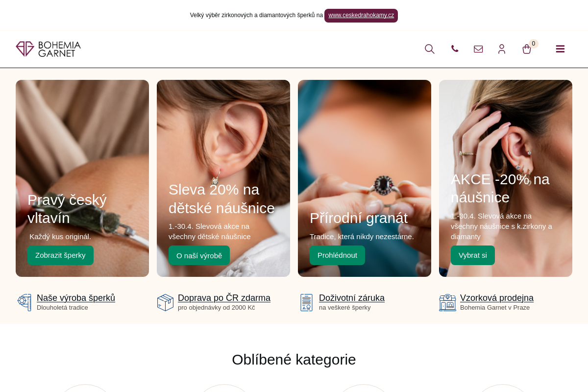Open the shopping bag cart icon

527,49
